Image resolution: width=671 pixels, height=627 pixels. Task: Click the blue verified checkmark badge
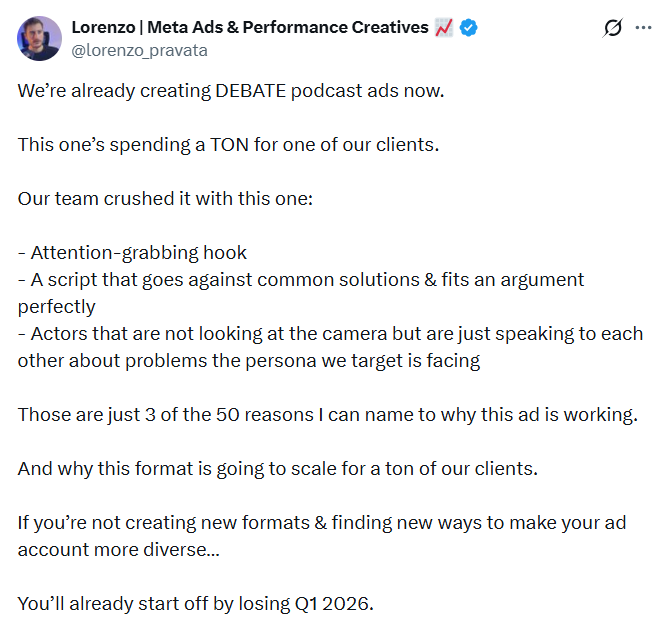(469, 28)
